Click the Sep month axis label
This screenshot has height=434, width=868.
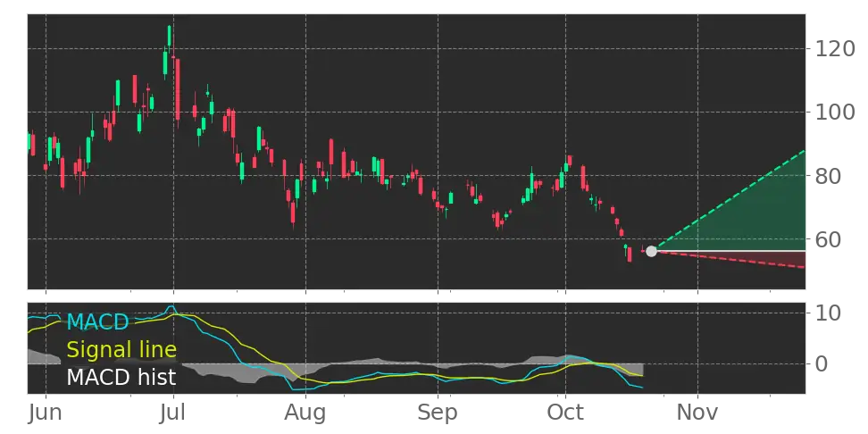pyautogui.click(x=438, y=413)
